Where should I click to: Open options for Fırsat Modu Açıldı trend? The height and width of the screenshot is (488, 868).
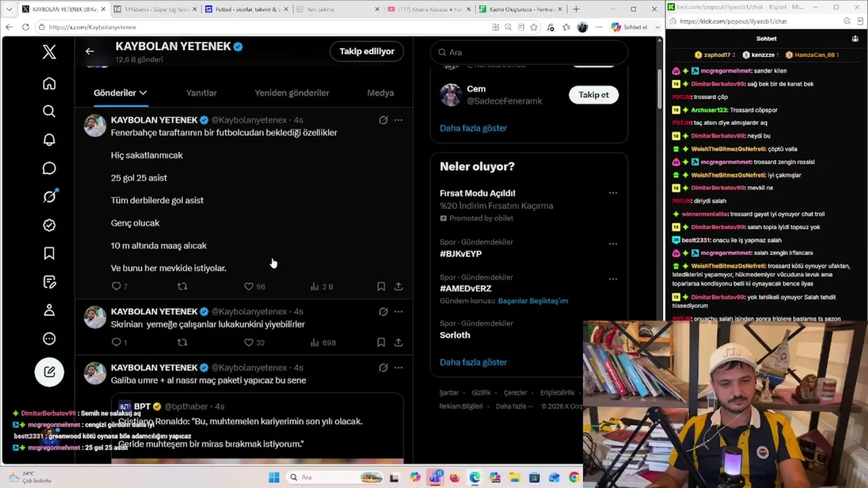tap(613, 193)
